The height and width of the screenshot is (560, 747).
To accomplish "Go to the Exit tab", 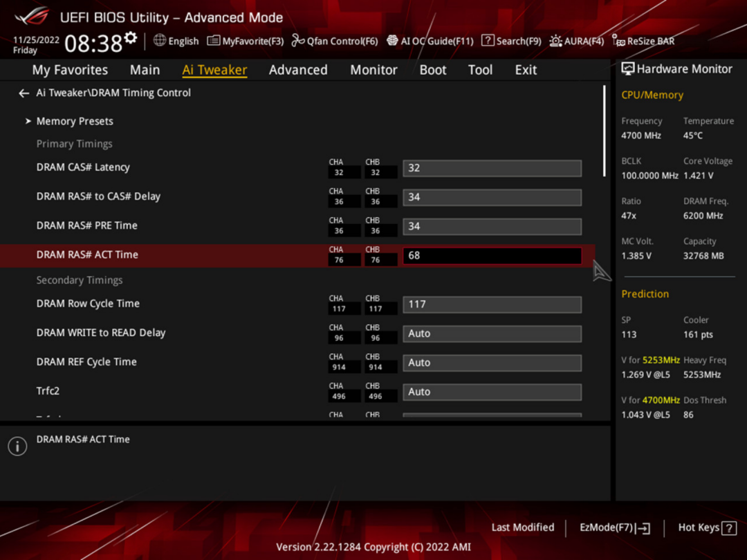I will [526, 70].
